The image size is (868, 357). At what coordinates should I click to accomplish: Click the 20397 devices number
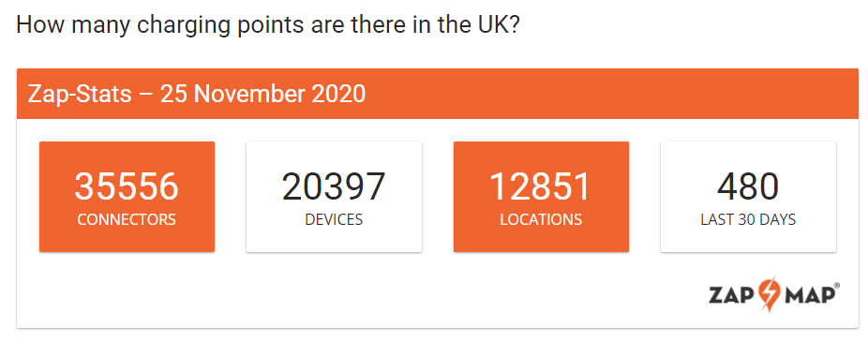[x=334, y=186]
